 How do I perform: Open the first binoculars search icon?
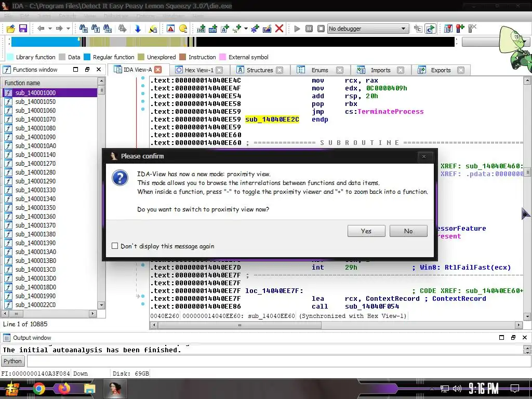coord(83,29)
